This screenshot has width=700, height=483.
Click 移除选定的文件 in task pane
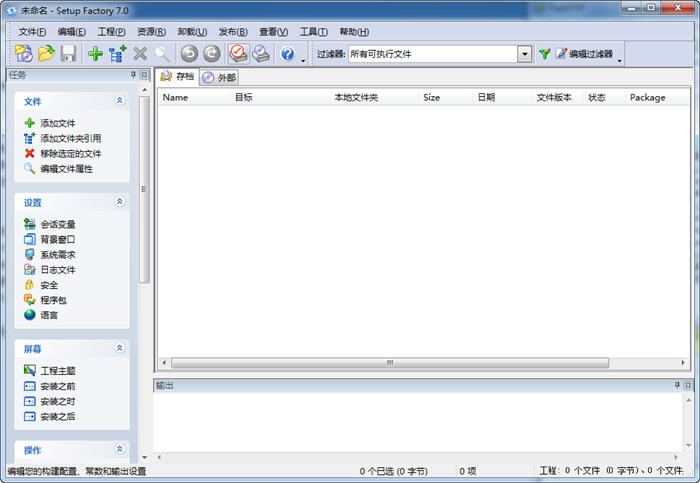pyautogui.click(x=62, y=154)
